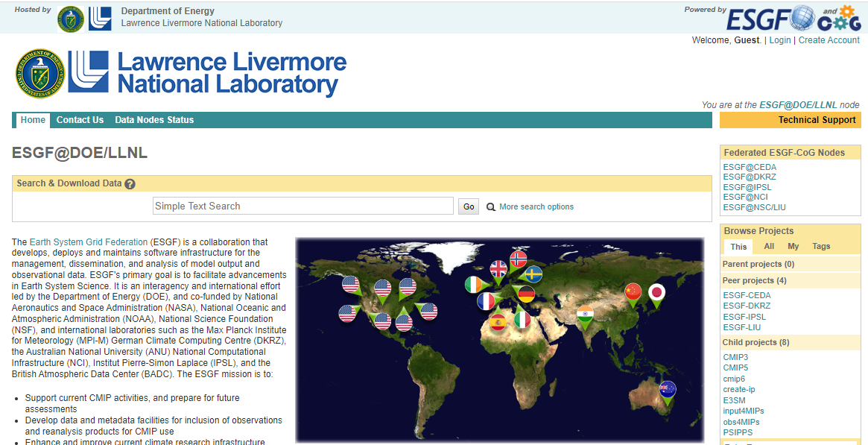Click the Ireland flag marker on map
The image size is (868, 445).
[x=474, y=285]
